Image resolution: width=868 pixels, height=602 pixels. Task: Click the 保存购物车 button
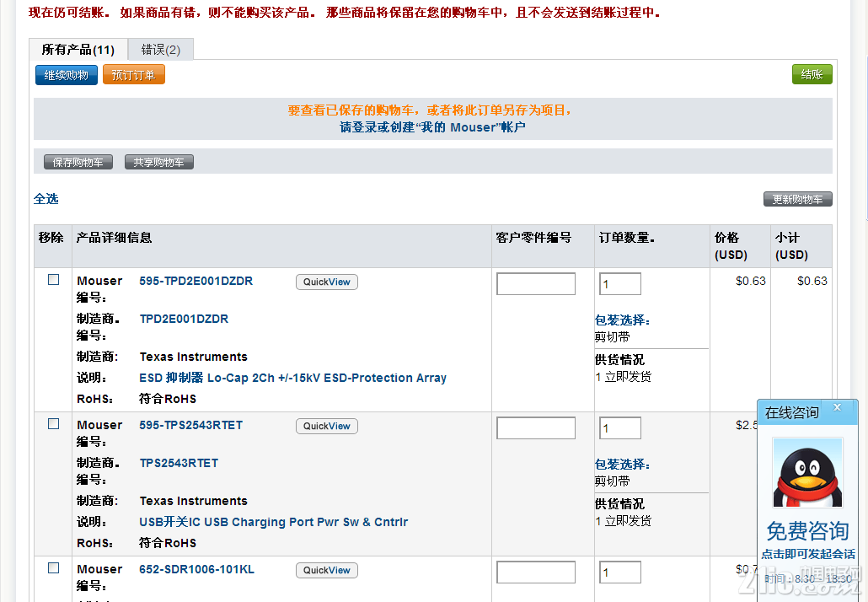(78, 162)
